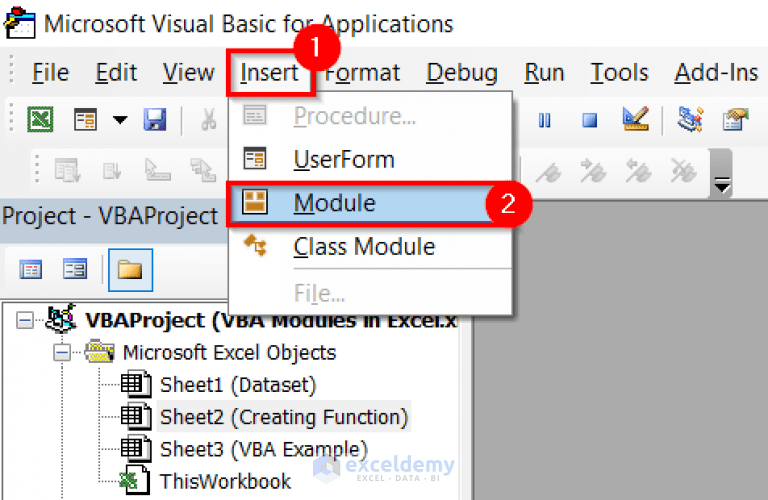768x500 pixels.
Task: Select ThisWorkbook in project tree
Action: (x=225, y=481)
